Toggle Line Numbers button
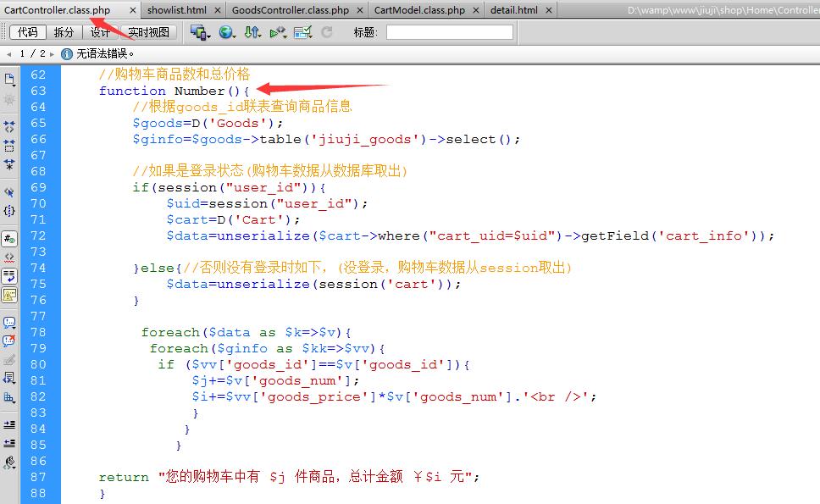Viewport: 820px width, 504px height. pos(9,239)
